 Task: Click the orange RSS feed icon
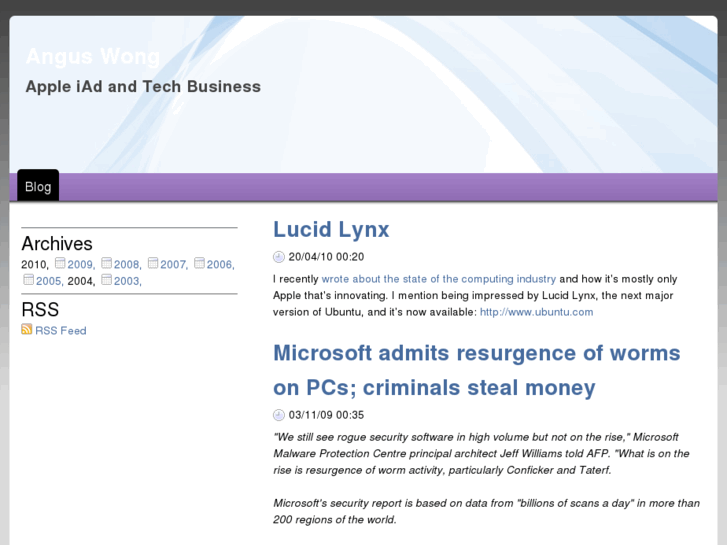(26, 329)
